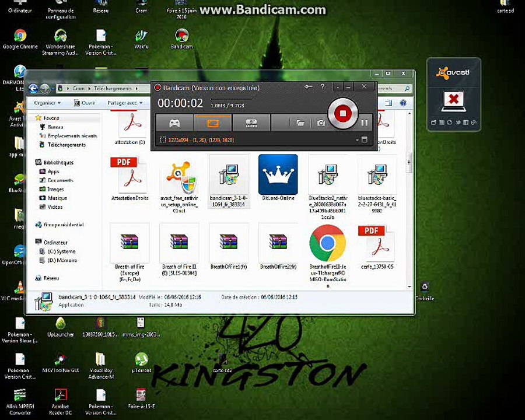Select Bureau in the navigation pane
Screen dimensions: 525x420
tap(55, 127)
